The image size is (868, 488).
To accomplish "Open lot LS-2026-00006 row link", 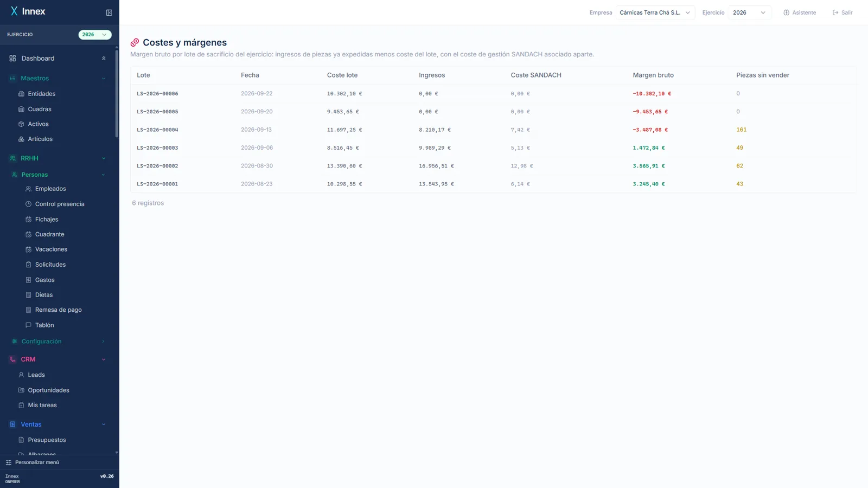I will click(157, 94).
